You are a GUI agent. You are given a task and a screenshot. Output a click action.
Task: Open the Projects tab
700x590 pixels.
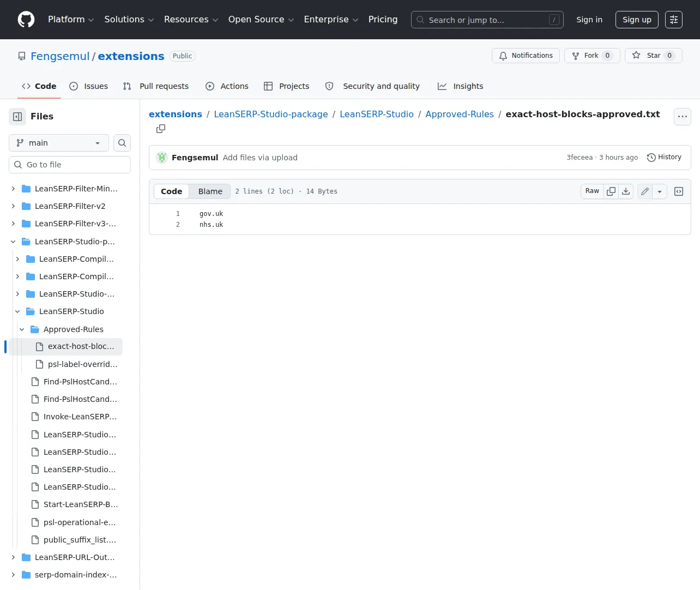(x=286, y=86)
